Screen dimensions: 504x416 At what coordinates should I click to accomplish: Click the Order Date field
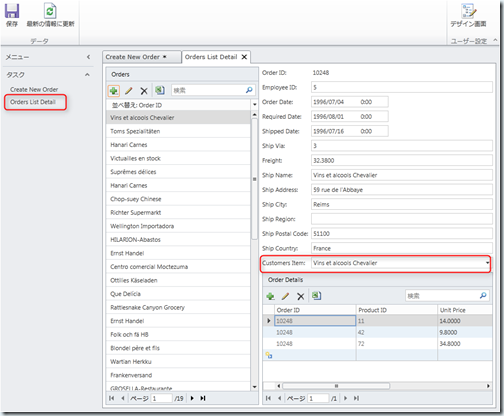[350, 102]
